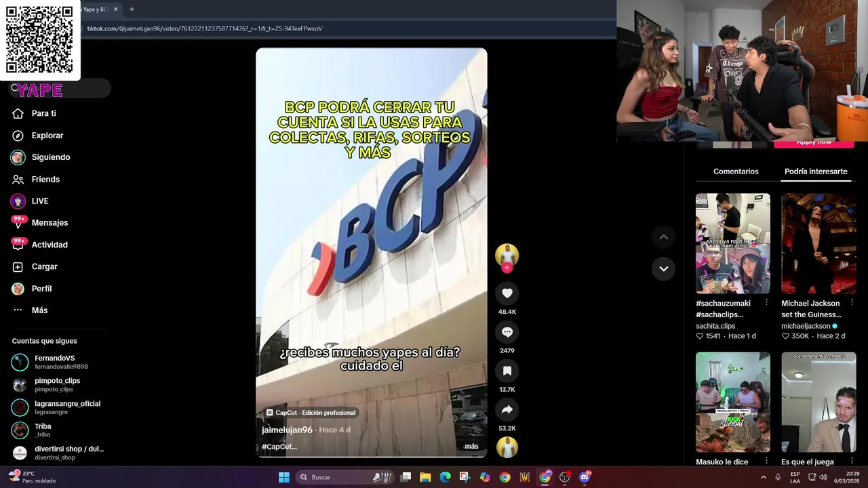Open the volume control in system tray
This screenshot has height=488, width=868.
[x=823, y=477]
